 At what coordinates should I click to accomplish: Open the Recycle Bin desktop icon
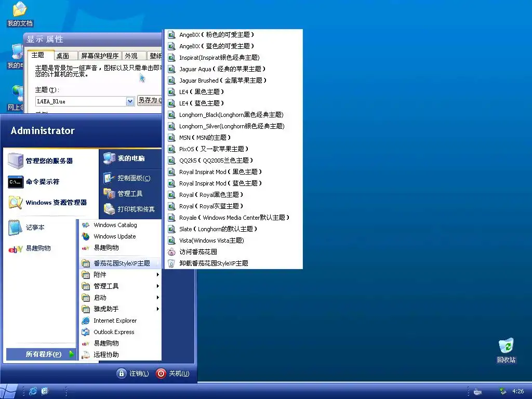click(506, 350)
